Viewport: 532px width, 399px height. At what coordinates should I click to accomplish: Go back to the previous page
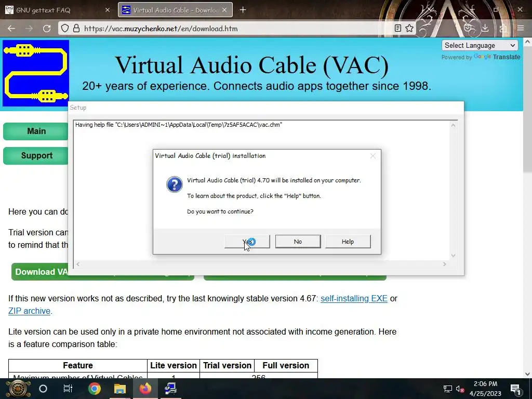pos(11,29)
